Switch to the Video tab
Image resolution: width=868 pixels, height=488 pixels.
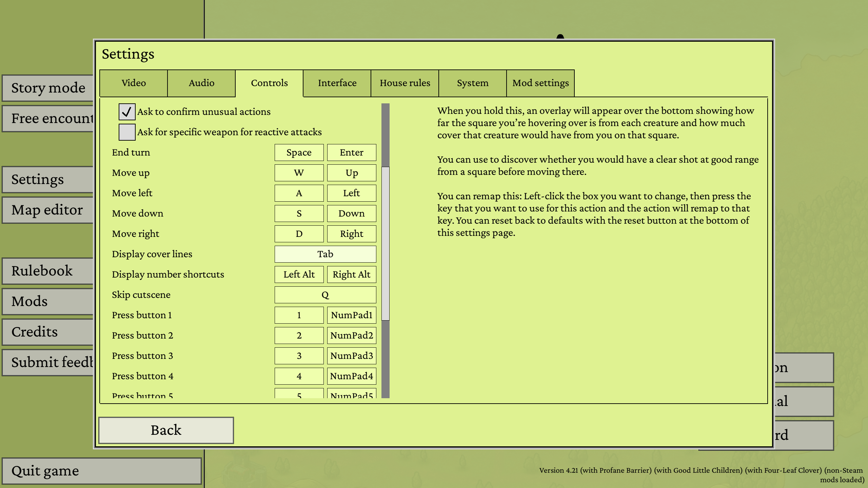[x=134, y=83]
